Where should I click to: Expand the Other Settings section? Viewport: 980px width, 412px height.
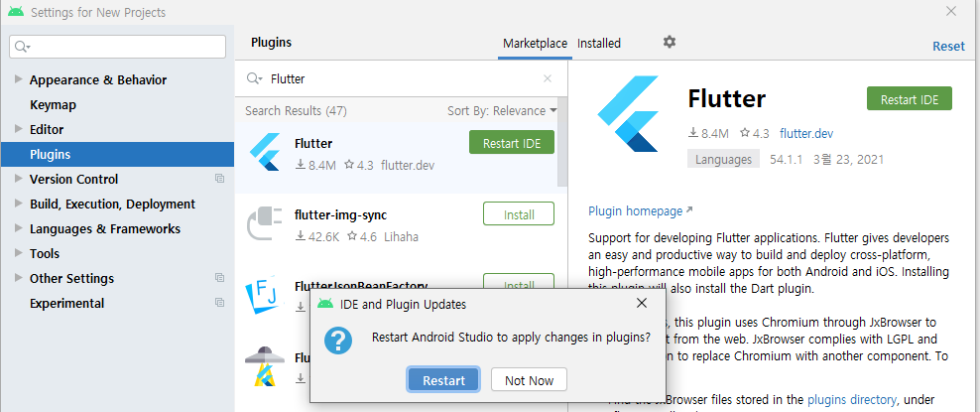18,278
